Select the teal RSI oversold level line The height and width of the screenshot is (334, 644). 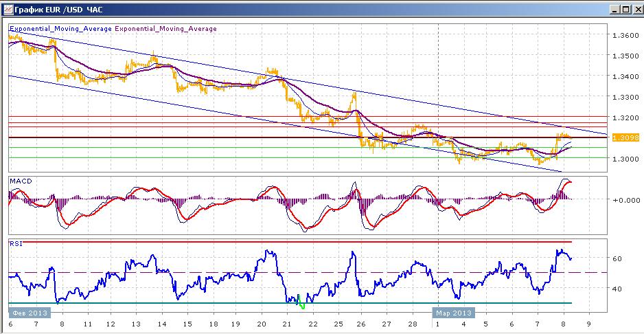click(290, 304)
